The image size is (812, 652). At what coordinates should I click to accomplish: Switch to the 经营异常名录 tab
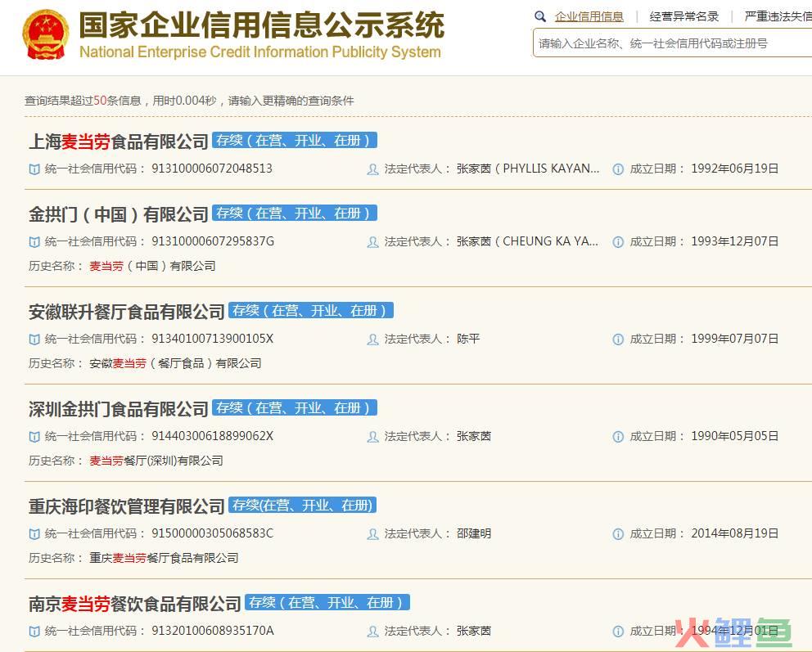(683, 16)
